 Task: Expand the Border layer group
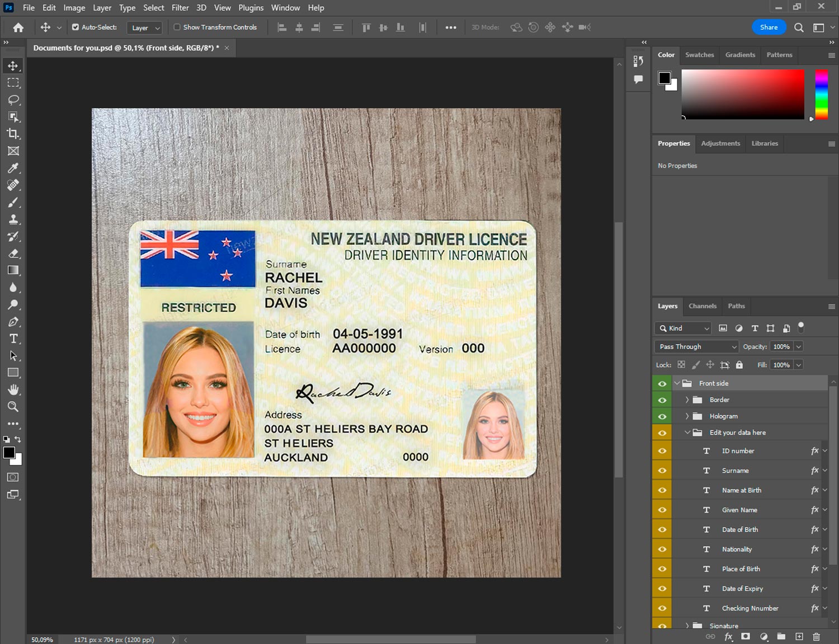click(687, 400)
